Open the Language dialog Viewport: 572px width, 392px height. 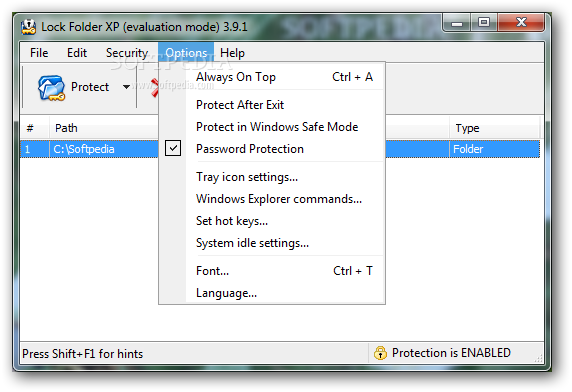click(x=272, y=293)
